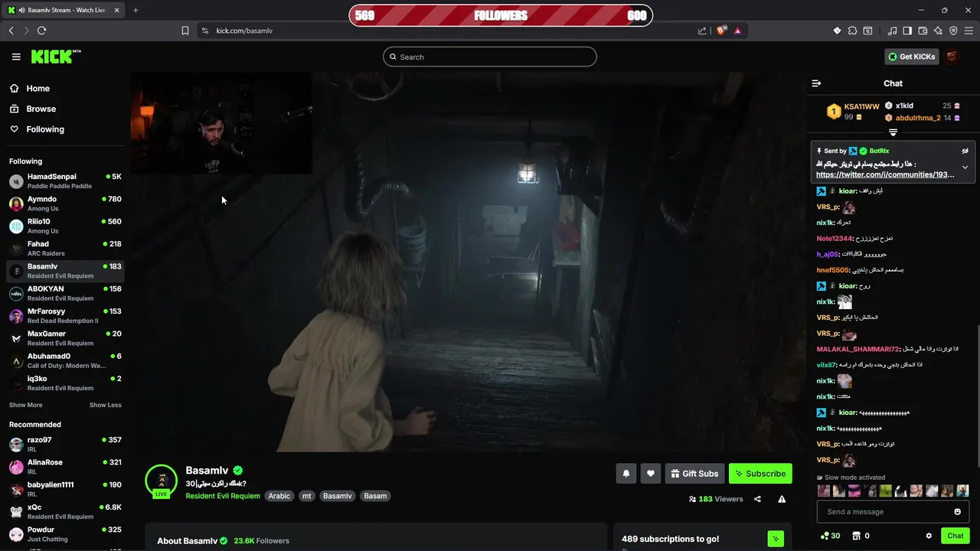
Task: Click Show More in Following
Action: pos(25,405)
